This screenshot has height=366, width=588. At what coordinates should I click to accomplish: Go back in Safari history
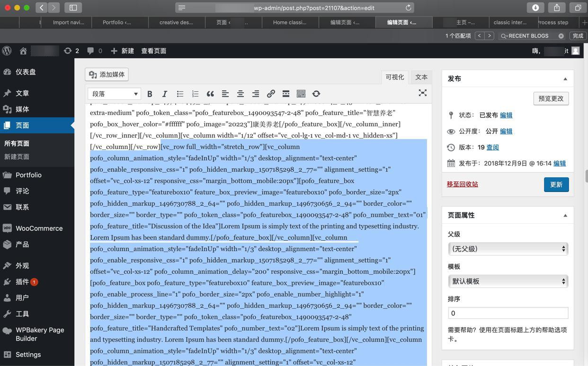[x=41, y=8]
